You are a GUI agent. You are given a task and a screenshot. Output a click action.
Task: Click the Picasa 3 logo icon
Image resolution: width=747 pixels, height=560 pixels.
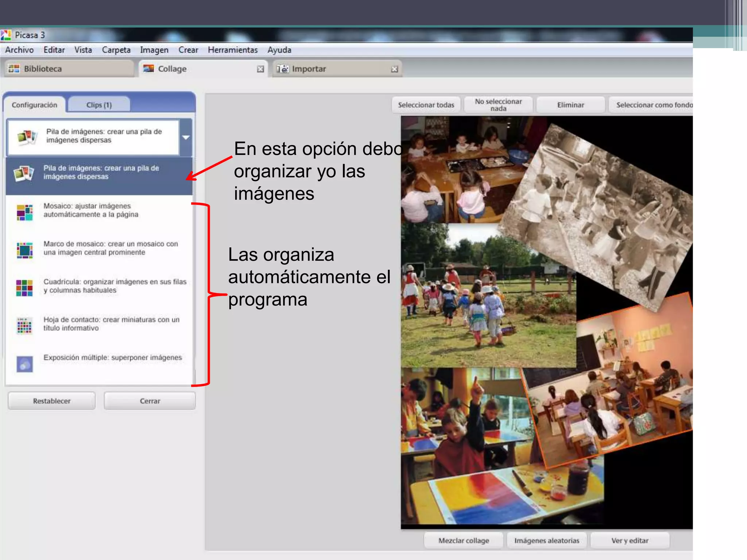[x=6, y=35]
